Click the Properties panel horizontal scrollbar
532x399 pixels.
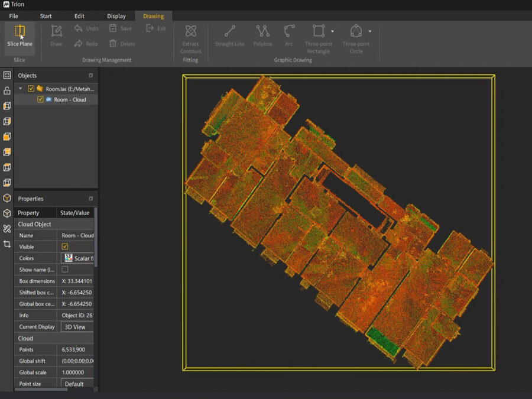click(x=41, y=389)
